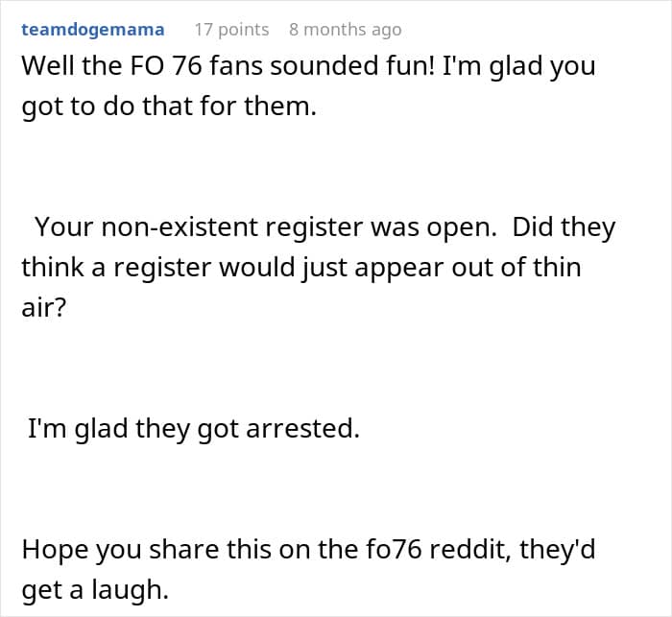Click the word 'non-existent' in the comment
This screenshot has height=617, width=672.
(x=180, y=226)
